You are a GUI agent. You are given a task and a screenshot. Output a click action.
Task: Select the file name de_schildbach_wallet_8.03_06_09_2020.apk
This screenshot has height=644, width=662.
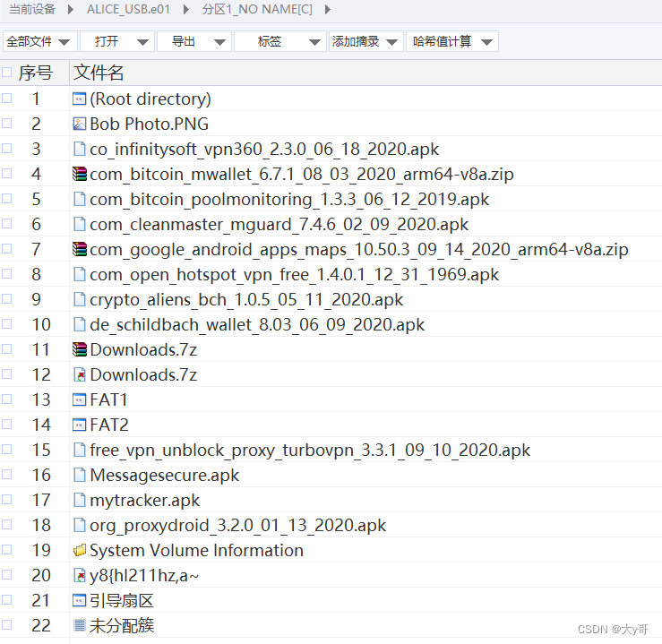pyautogui.click(x=257, y=325)
